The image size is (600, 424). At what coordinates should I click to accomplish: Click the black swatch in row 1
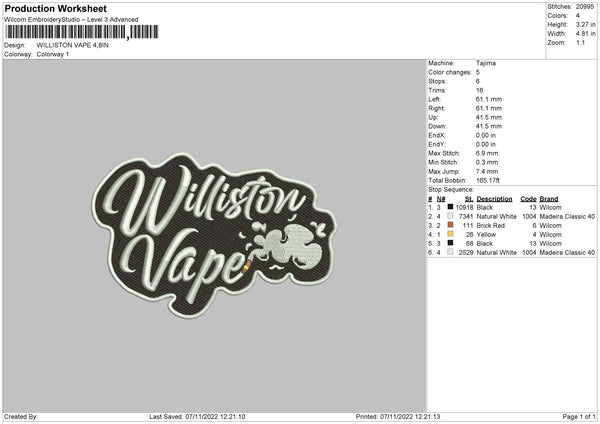[x=450, y=207]
